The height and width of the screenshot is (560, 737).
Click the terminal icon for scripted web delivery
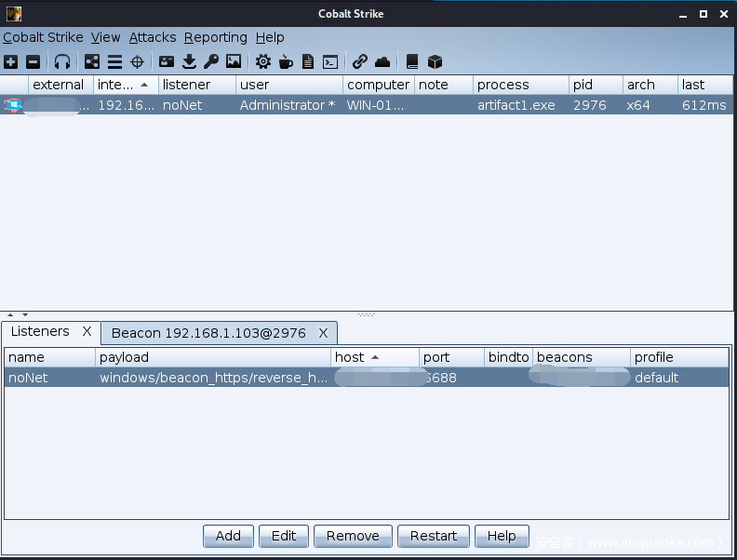330,62
